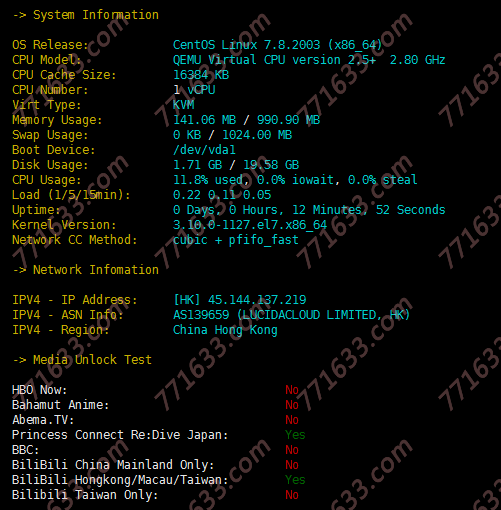Select the cubic + pfifo_fast value
The height and width of the screenshot is (510, 501).
coord(236,240)
